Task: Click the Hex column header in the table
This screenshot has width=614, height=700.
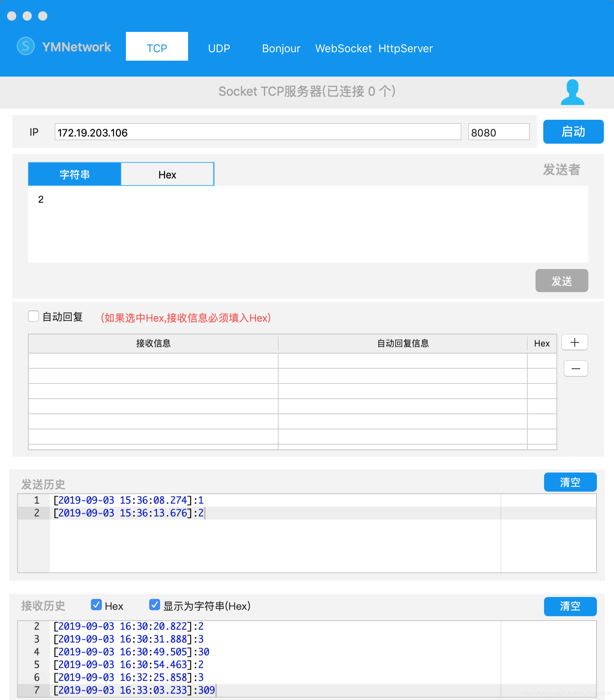Action: tap(542, 343)
